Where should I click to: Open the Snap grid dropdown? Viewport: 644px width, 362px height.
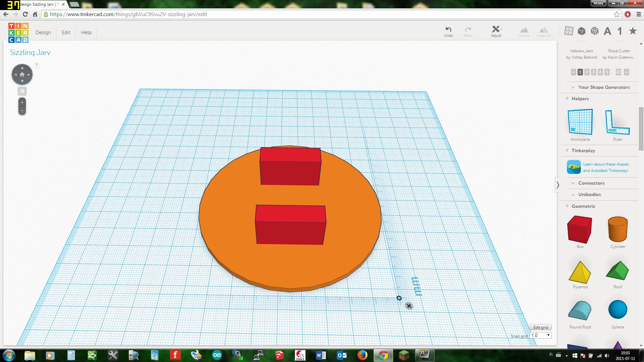coord(541,335)
